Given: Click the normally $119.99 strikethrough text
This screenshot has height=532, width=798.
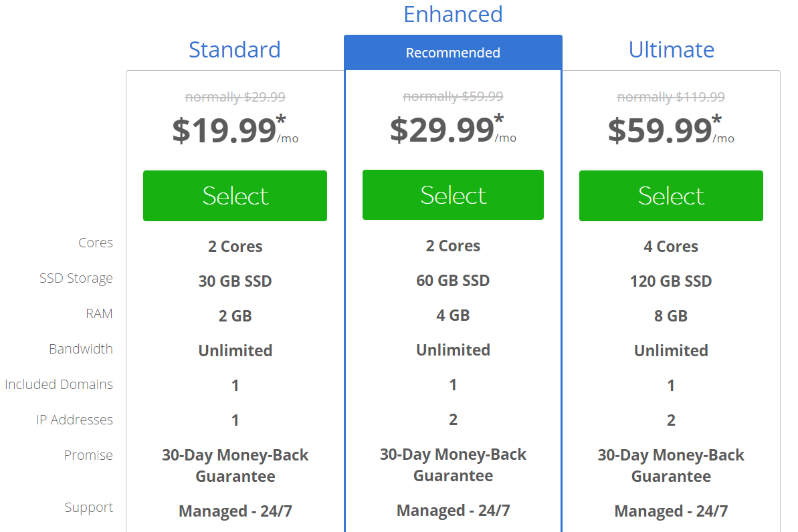Looking at the screenshot, I should [671, 97].
